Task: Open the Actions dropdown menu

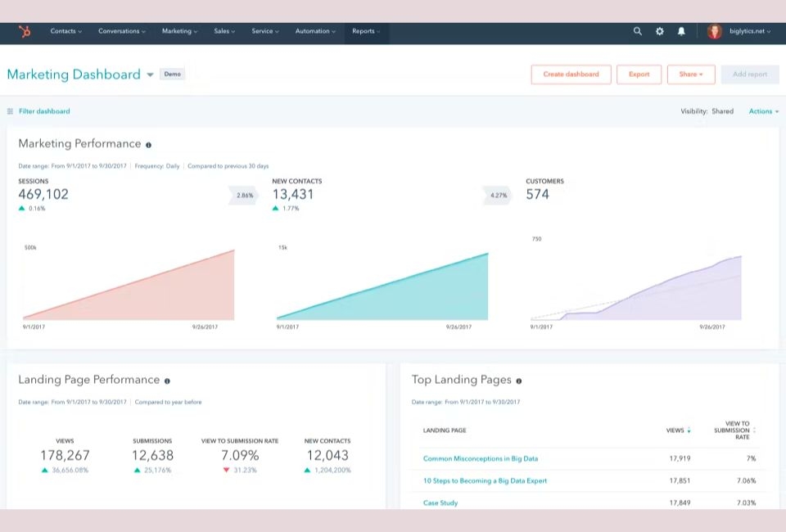Action: click(762, 111)
